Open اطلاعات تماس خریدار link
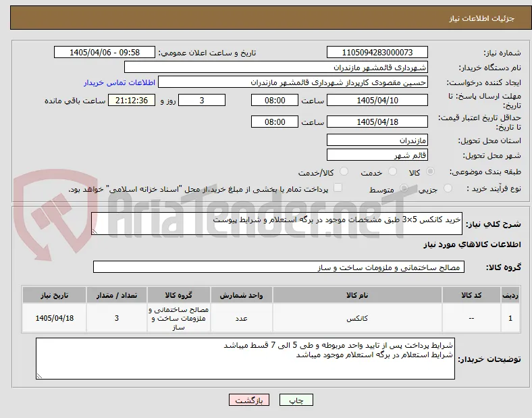Screen dimensions: 532x418 coord(119,82)
